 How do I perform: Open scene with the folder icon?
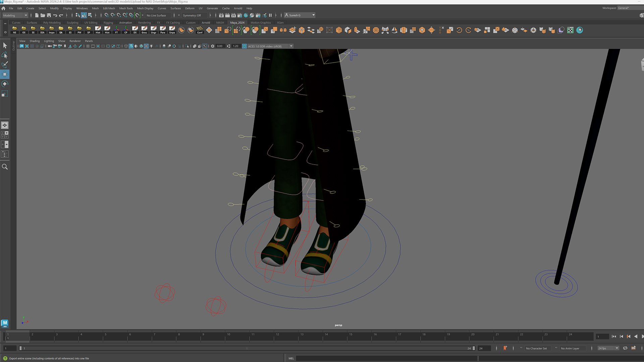[x=43, y=15]
